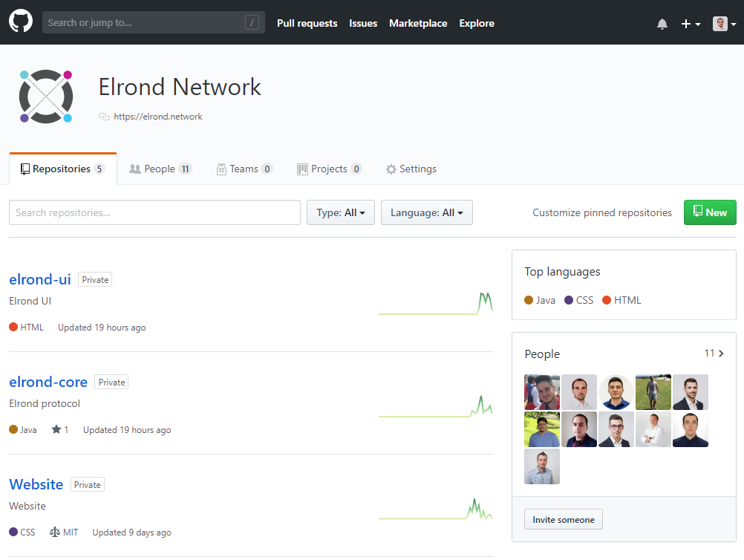The width and height of the screenshot is (744, 560).
Task: Click the Elrond protocol description
Action: click(45, 403)
